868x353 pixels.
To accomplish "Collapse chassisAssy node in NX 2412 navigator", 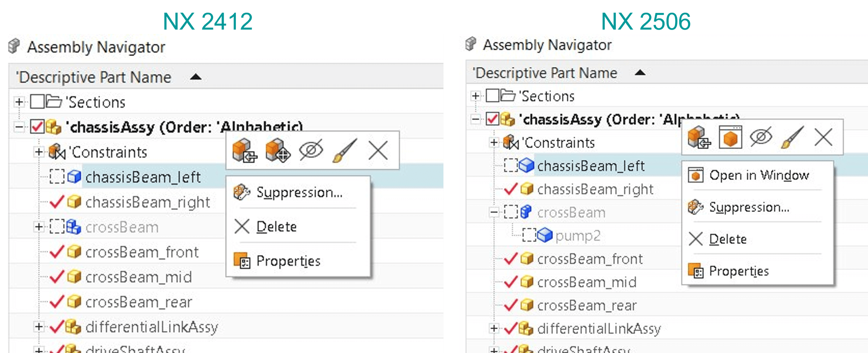I will [19, 127].
